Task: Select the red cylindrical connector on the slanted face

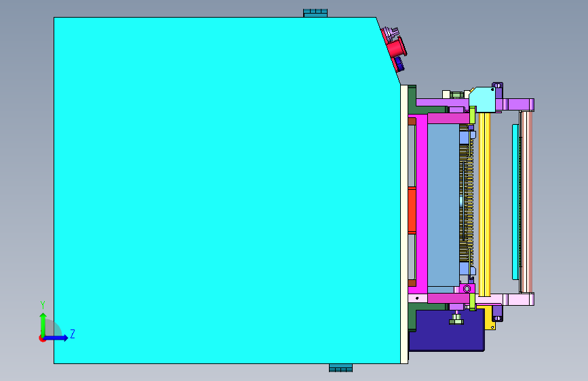Action: (x=396, y=48)
